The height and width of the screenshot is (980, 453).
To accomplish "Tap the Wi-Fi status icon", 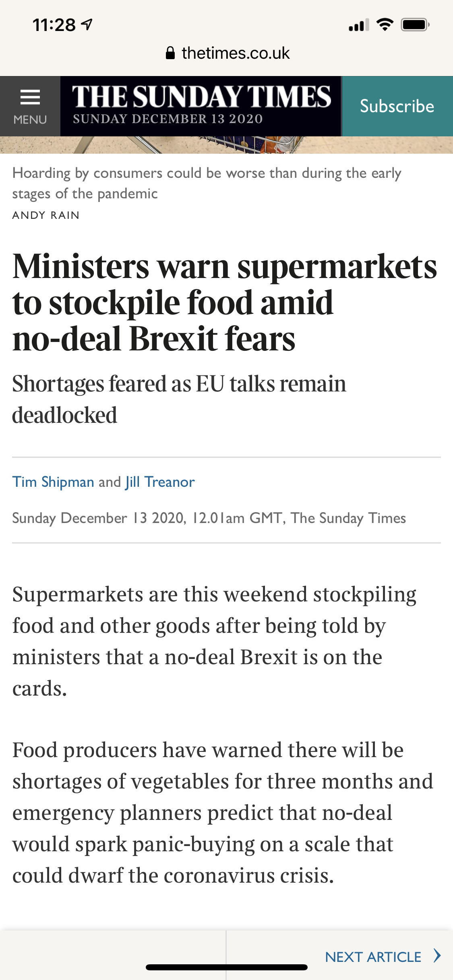I will coord(385,25).
